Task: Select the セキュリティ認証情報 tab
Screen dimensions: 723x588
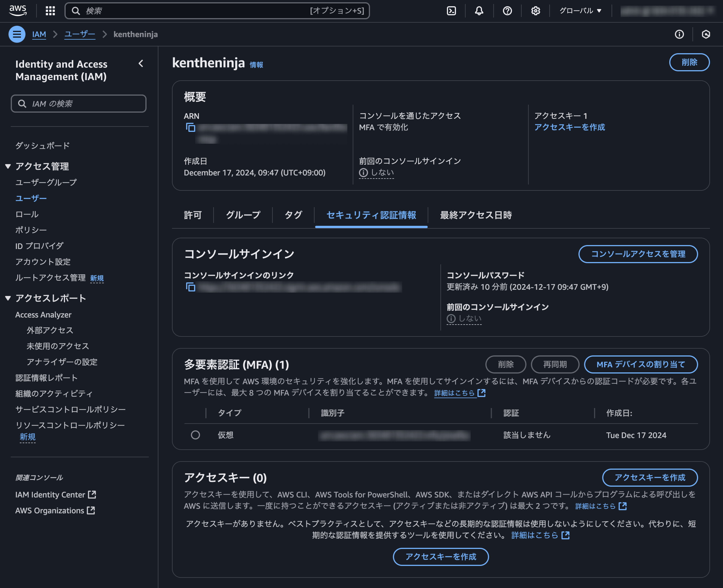Action: tap(371, 215)
